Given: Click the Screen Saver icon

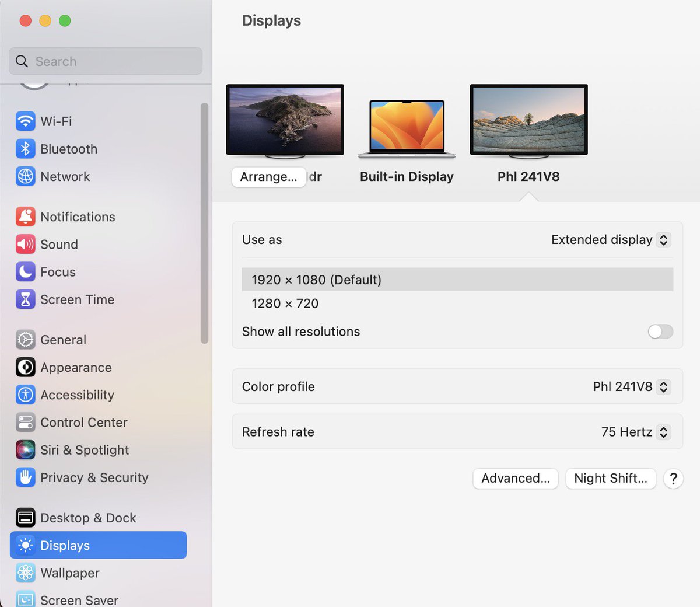Looking at the screenshot, I should [25, 599].
